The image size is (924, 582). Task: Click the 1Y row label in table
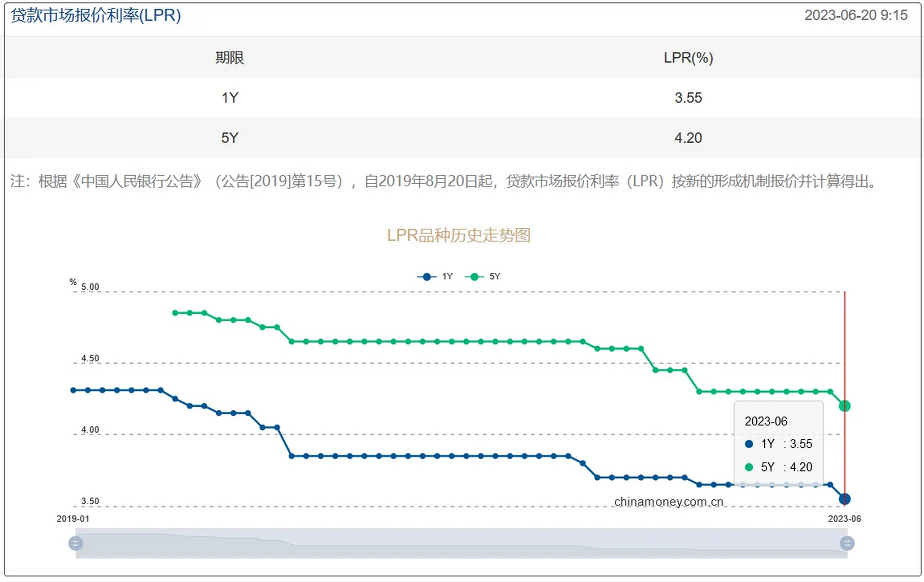230,98
